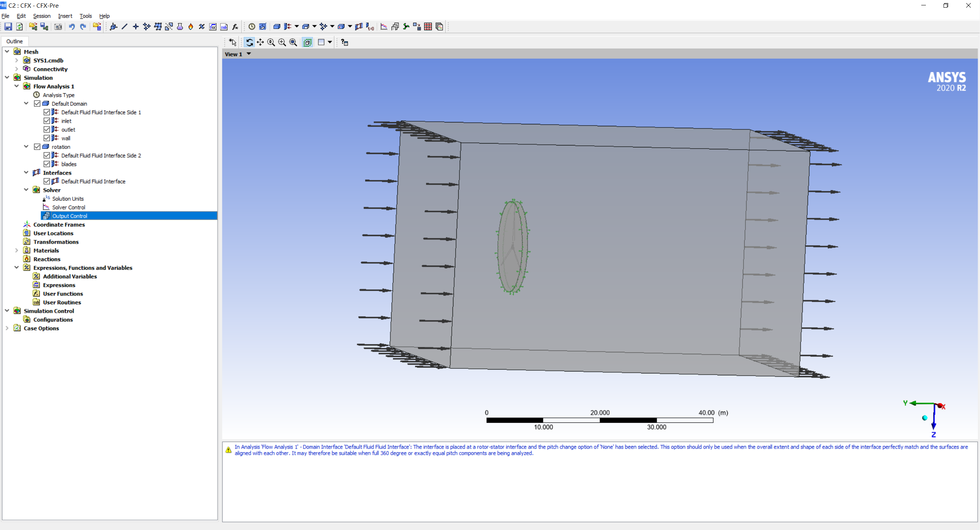Screen dimensions: 980x530
Task: Open the viewport layout dropdown arrow
Action: click(330, 42)
